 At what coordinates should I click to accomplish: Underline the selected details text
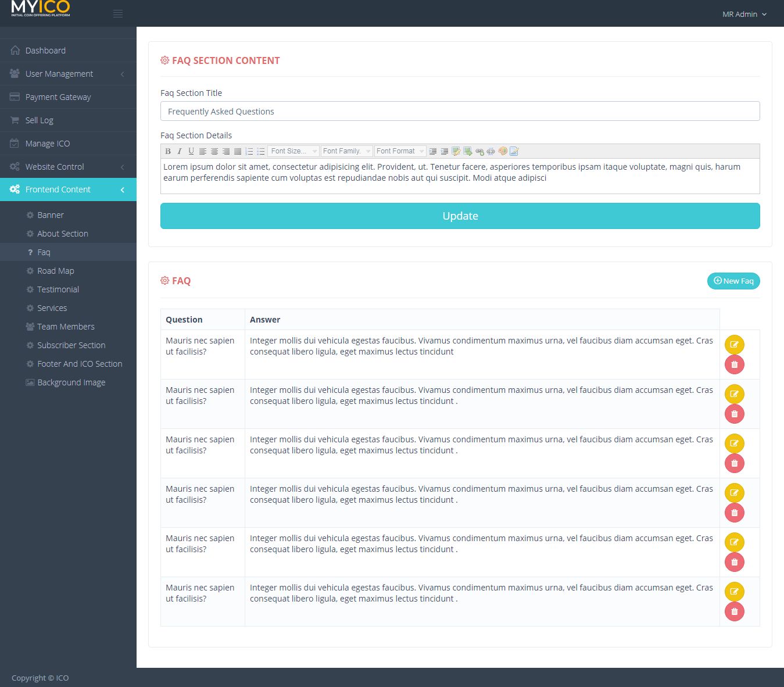click(x=191, y=151)
